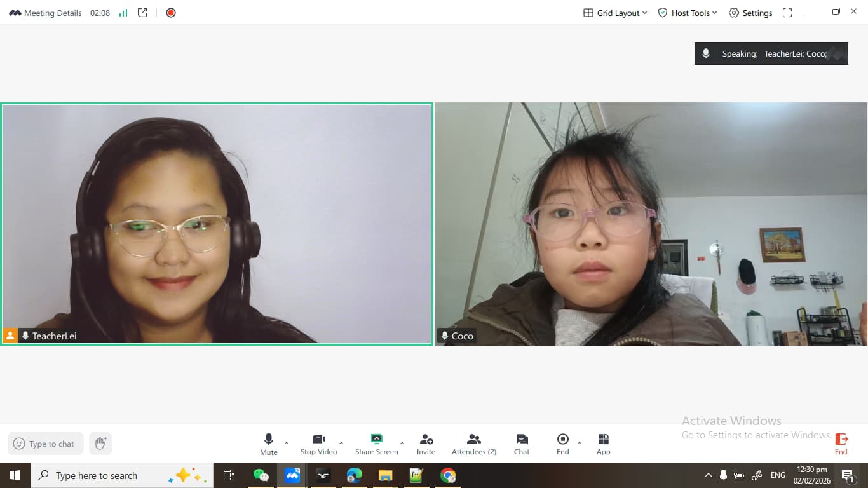Click the red End button at right
The height and width of the screenshot is (488, 868).
point(841,444)
